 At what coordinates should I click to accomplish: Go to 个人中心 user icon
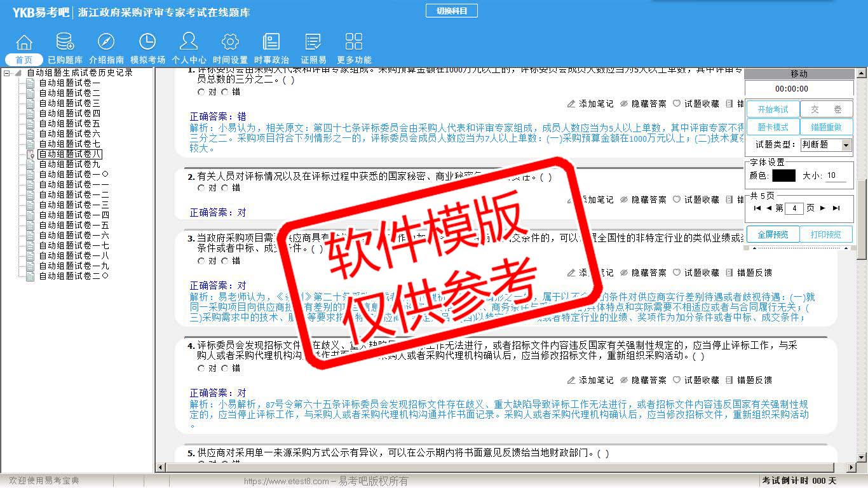click(x=189, y=43)
